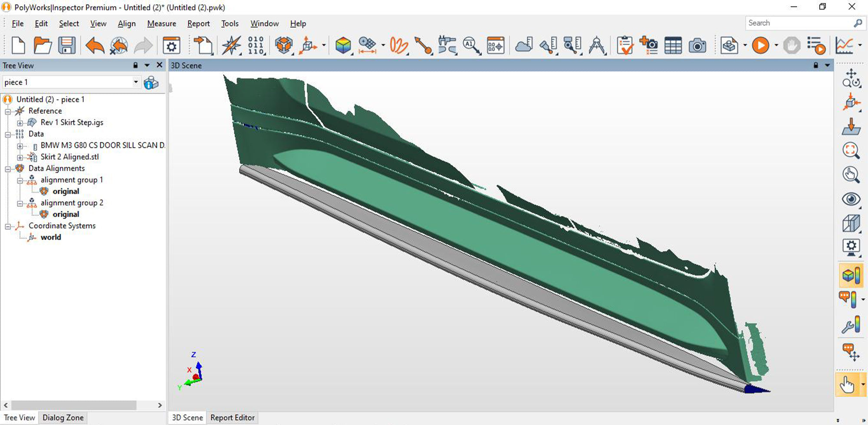
Task: Expand the BMW M3 G80 CS DOOR SILL SCAN node
Action: pos(20,146)
